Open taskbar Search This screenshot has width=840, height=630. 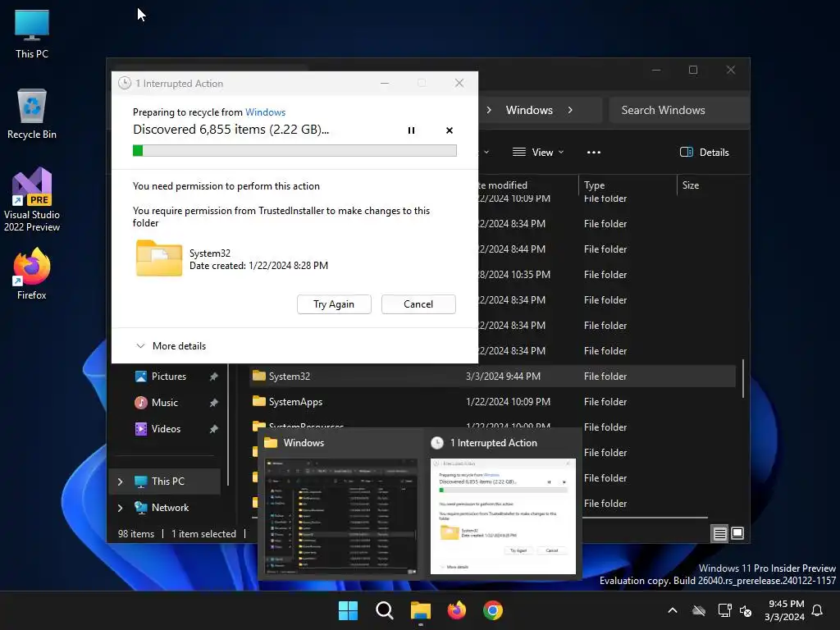pos(384,610)
